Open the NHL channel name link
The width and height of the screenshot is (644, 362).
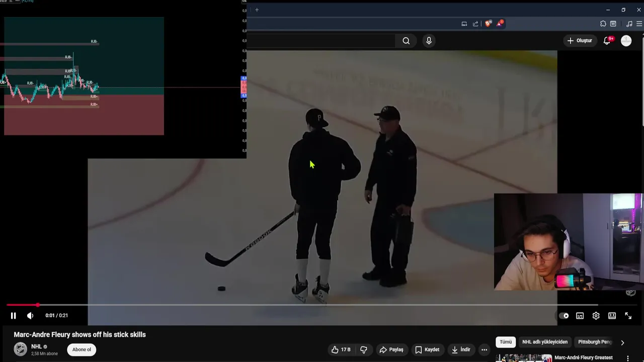click(x=36, y=346)
